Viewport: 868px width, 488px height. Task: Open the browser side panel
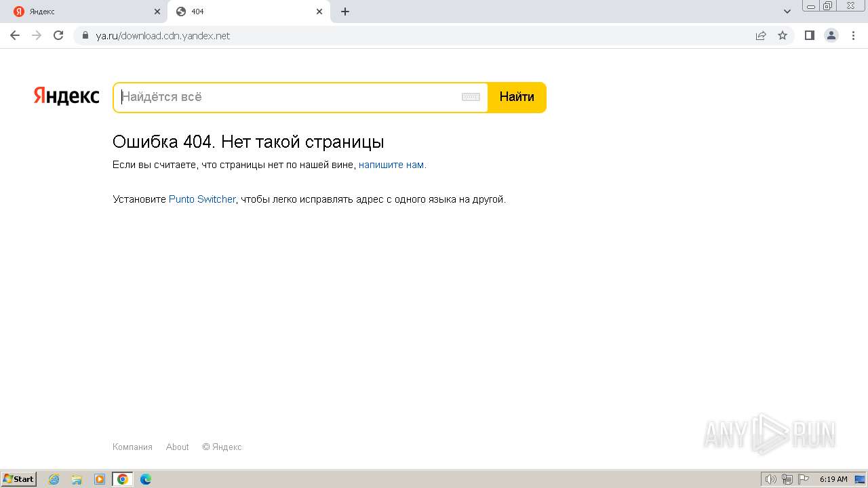pyautogui.click(x=810, y=35)
